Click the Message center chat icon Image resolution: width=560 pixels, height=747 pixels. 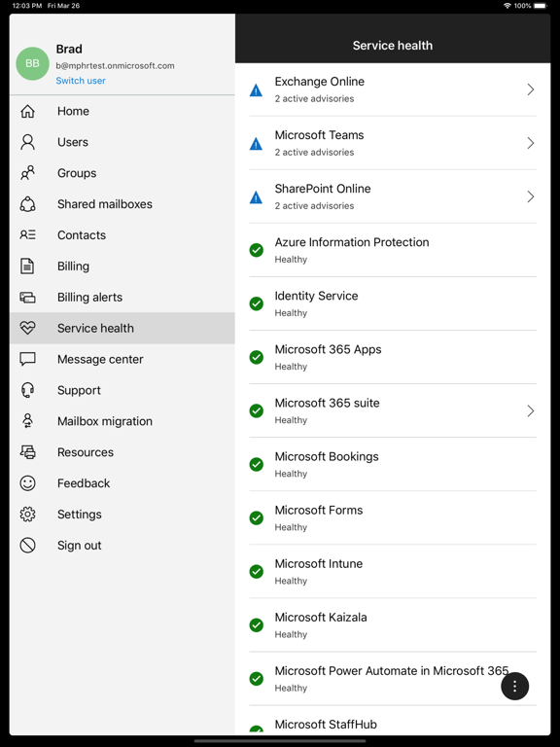[27, 359]
